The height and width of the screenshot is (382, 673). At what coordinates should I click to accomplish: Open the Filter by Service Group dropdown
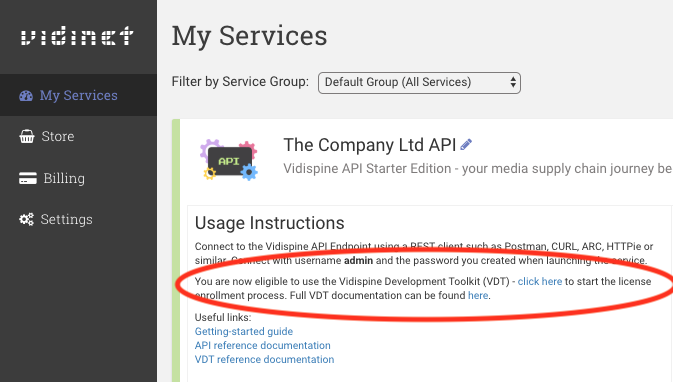[x=419, y=83]
